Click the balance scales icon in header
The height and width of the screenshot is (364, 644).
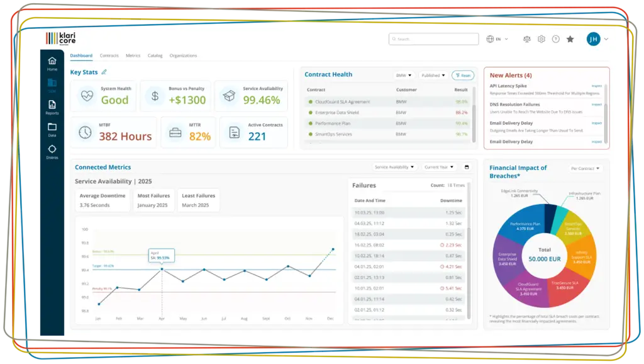point(527,39)
